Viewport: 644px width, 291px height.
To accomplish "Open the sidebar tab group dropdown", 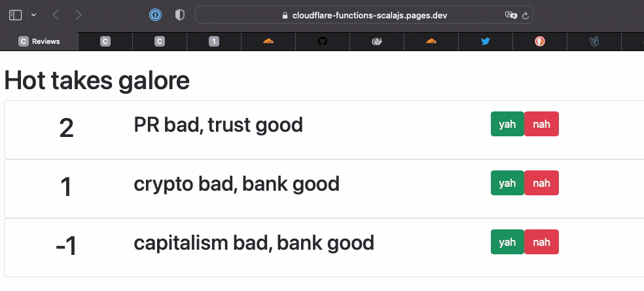I will pos(33,14).
